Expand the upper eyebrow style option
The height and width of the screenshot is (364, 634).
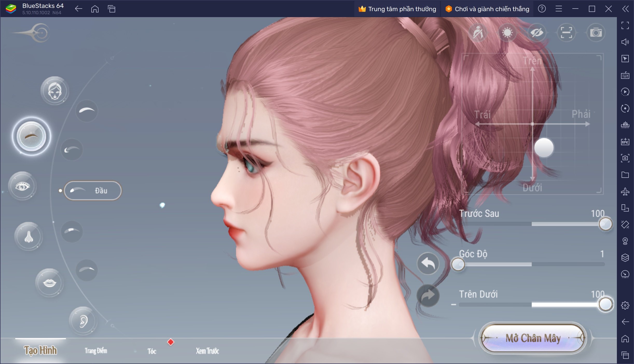(85, 111)
